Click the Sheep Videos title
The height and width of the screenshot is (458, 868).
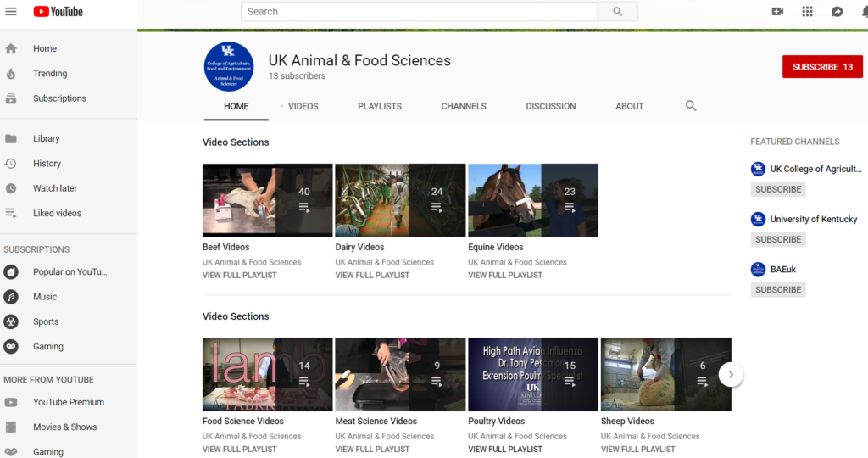pos(627,422)
